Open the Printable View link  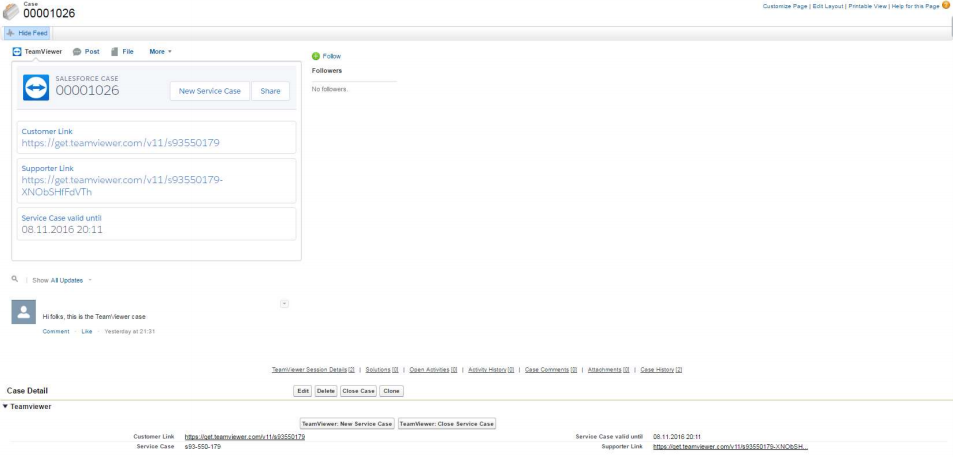pos(867,6)
